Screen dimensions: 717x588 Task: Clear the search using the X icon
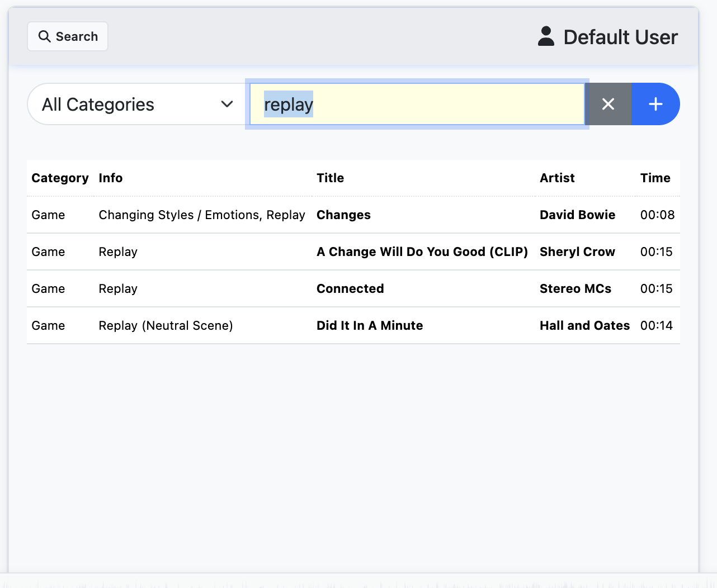(608, 104)
